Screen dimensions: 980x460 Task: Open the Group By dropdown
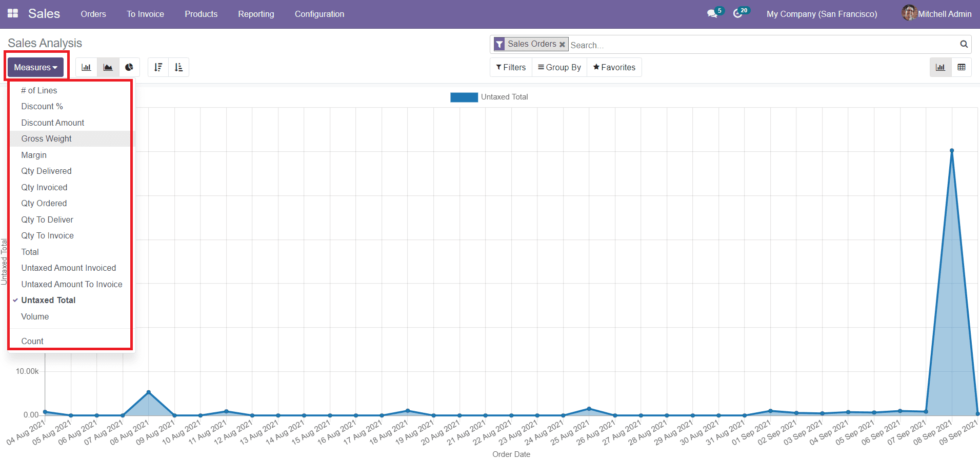tap(559, 67)
